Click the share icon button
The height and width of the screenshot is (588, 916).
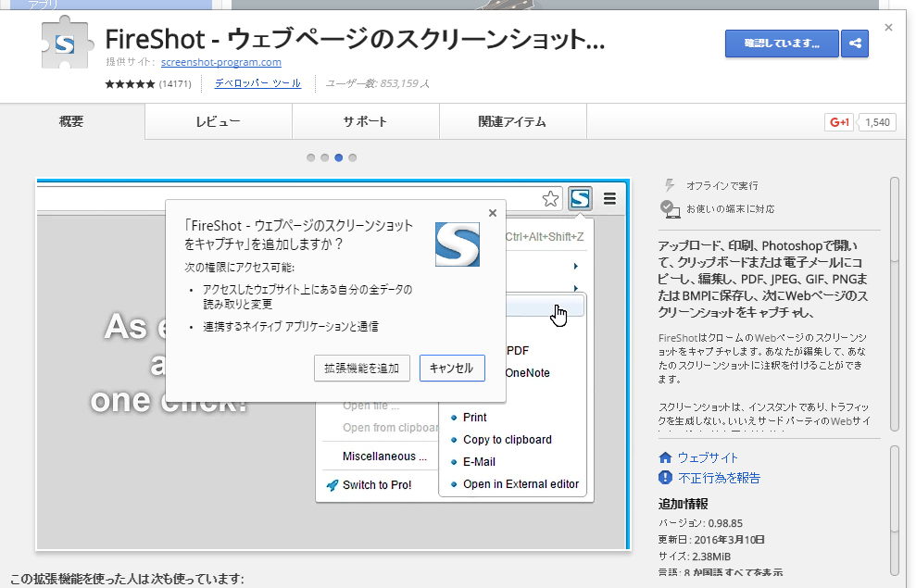point(855,44)
